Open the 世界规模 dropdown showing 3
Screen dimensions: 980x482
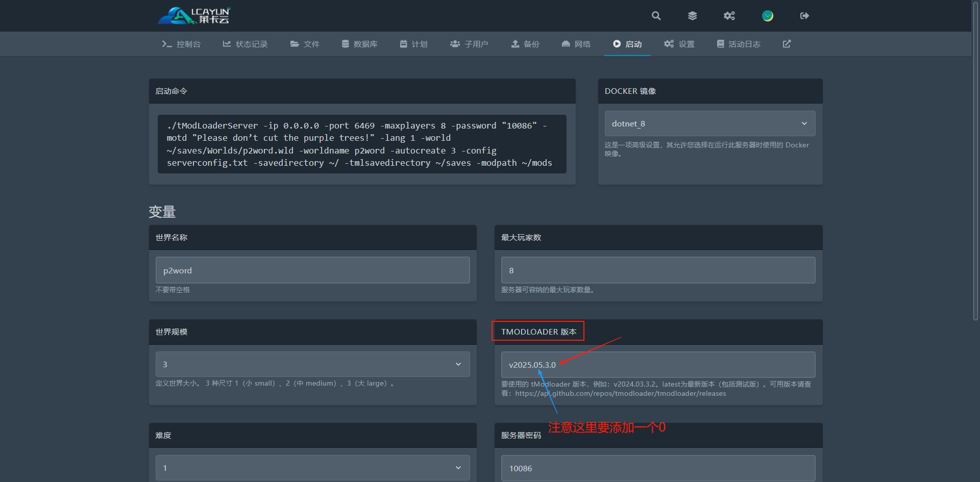pos(312,364)
